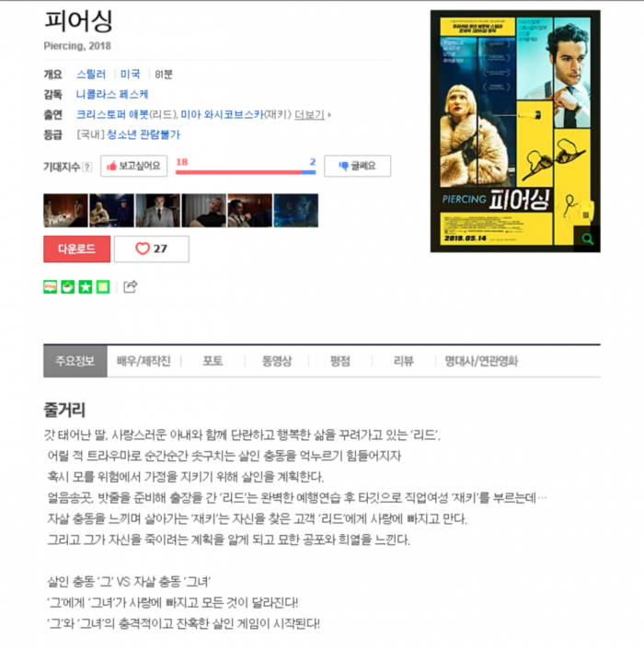This screenshot has height=650, width=644.
Task: Open director 니콜라스 페스케 link
Action: pyautogui.click(x=112, y=95)
